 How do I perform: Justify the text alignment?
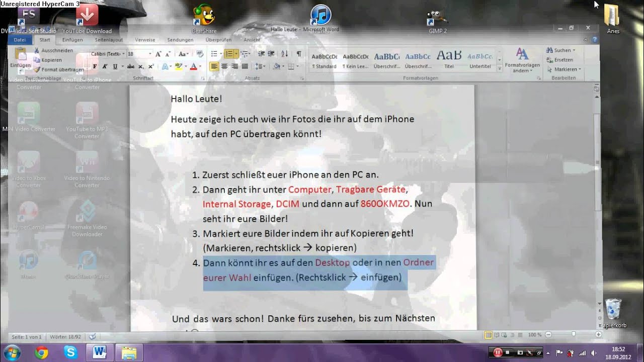coord(245,66)
